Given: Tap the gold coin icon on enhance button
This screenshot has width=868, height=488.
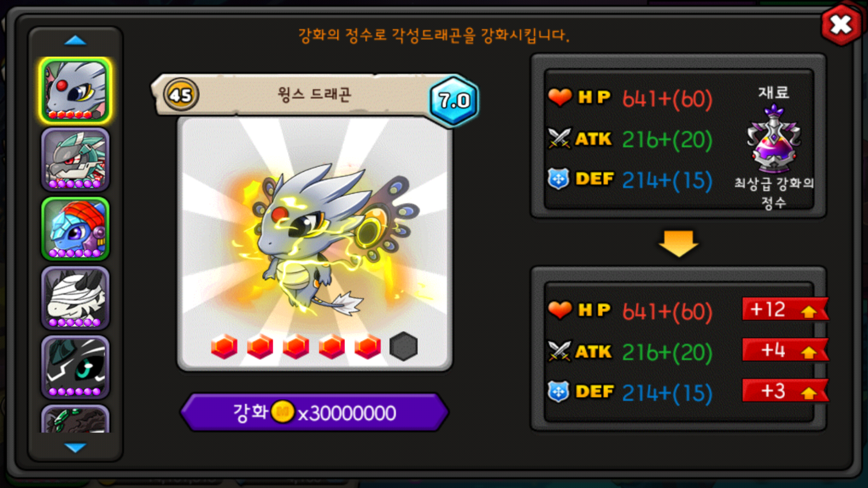Looking at the screenshot, I should click(x=283, y=412).
